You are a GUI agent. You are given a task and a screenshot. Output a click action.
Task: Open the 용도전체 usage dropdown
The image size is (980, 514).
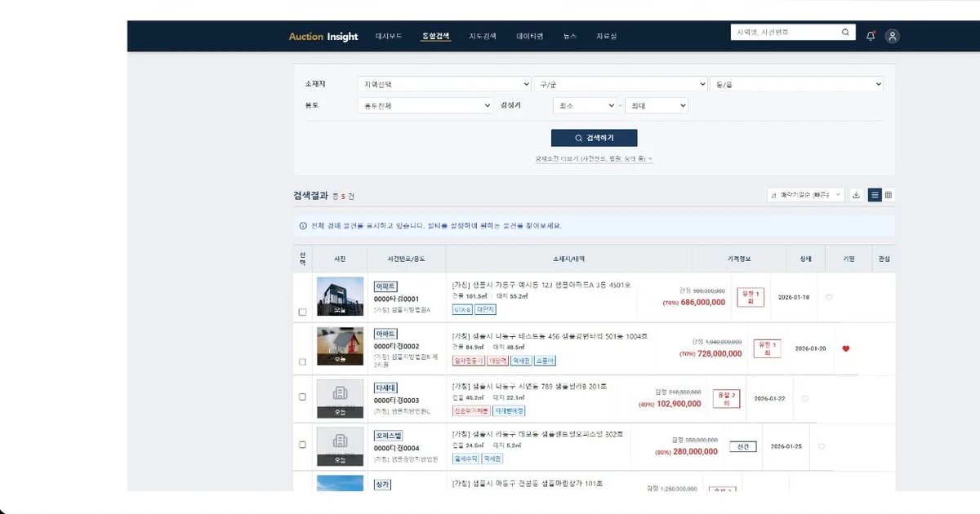click(425, 105)
